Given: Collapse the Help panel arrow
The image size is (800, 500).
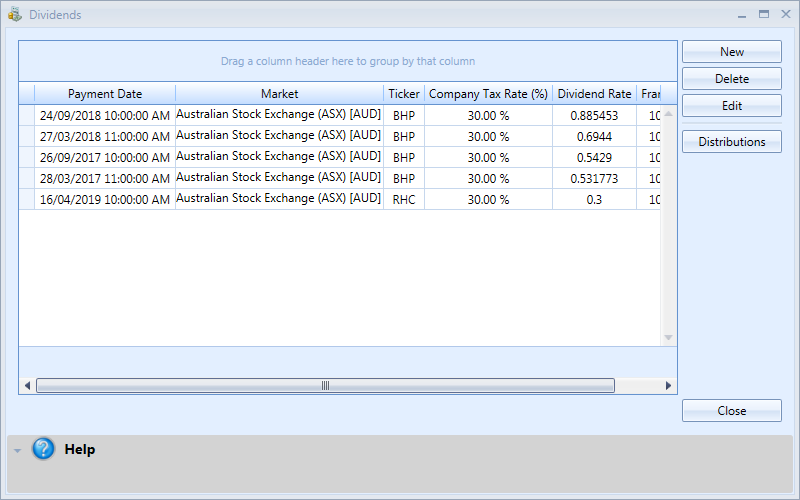Looking at the screenshot, I should [17, 451].
